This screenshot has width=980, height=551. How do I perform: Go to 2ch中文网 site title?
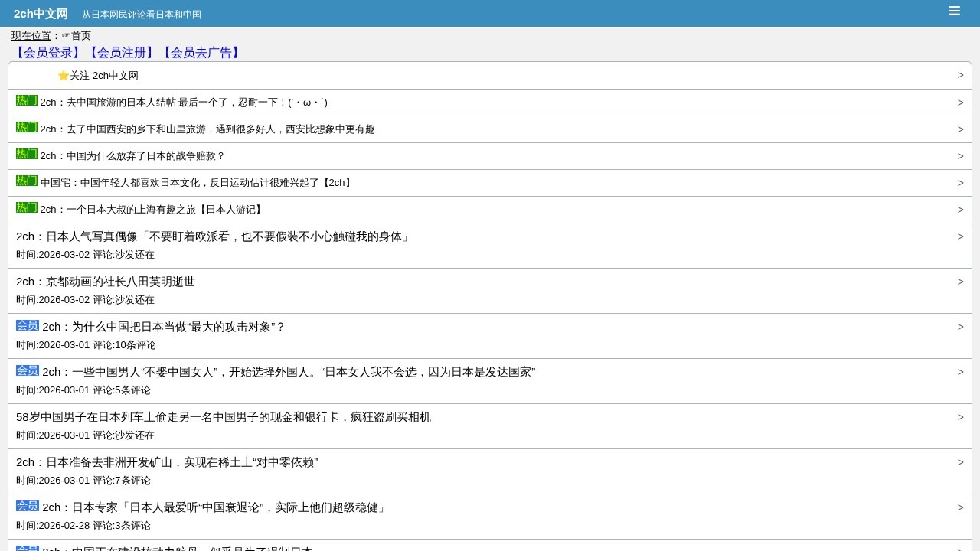click(x=41, y=14)
